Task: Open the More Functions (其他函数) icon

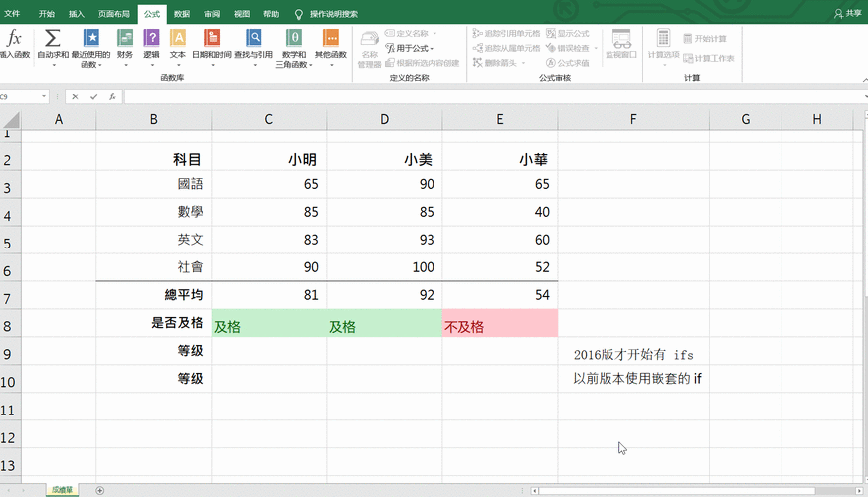Action: pyautogui.click(x=330, y=38)
